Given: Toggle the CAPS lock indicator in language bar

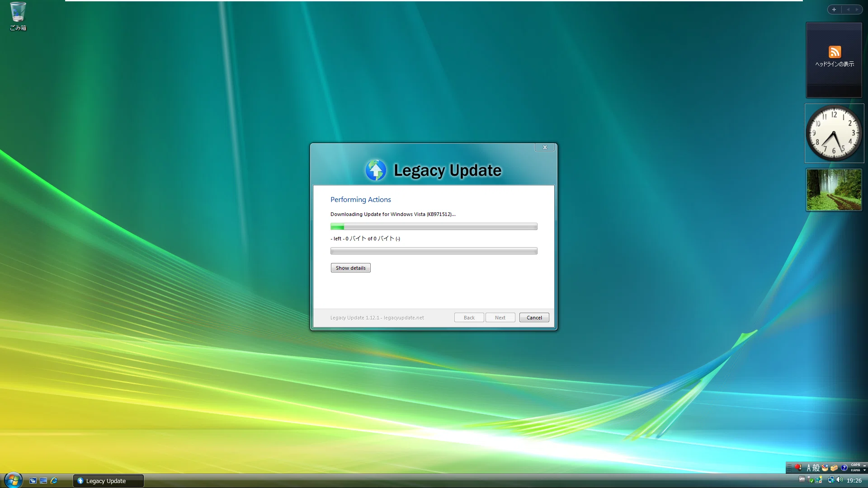Looking at the screenshot, I should [x=856, y=465].
